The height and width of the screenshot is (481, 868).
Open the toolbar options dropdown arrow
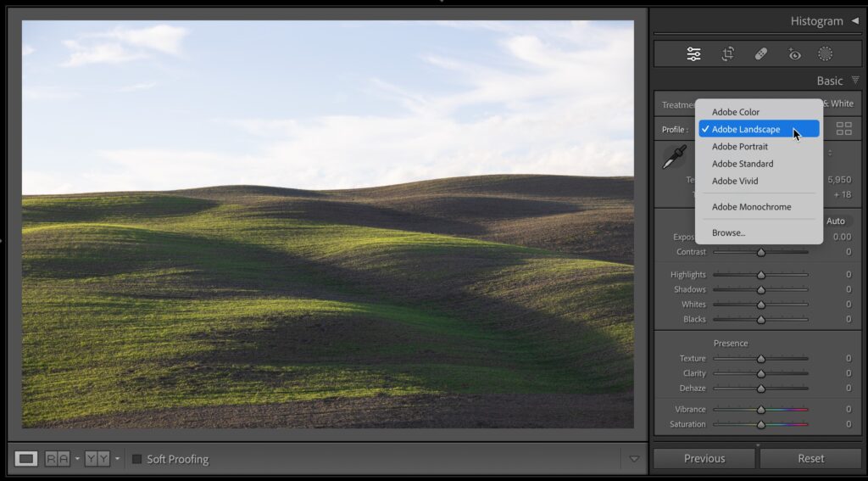point(634,459)
